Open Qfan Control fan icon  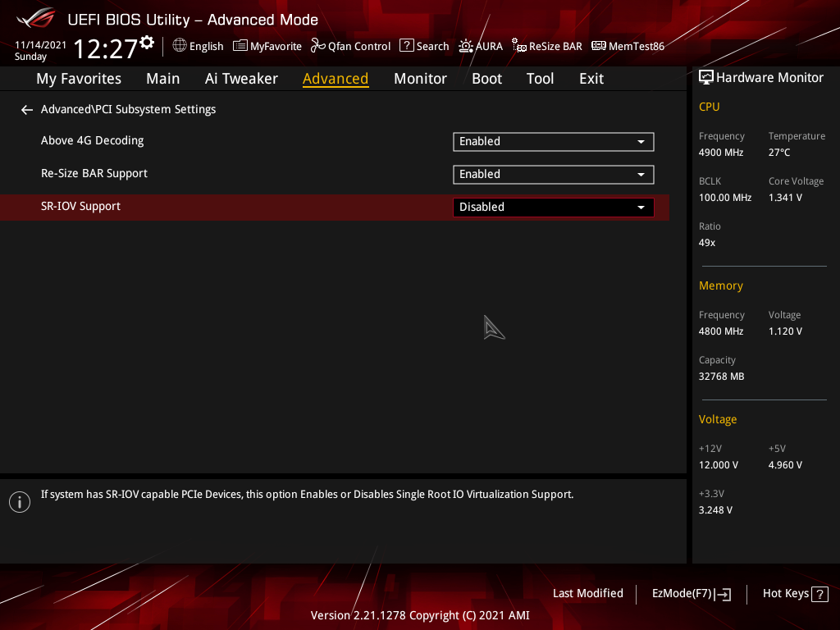(318, 46)
